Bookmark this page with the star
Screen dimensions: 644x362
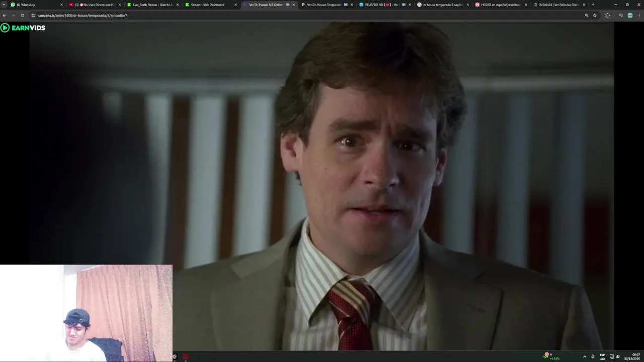(595, 16)
